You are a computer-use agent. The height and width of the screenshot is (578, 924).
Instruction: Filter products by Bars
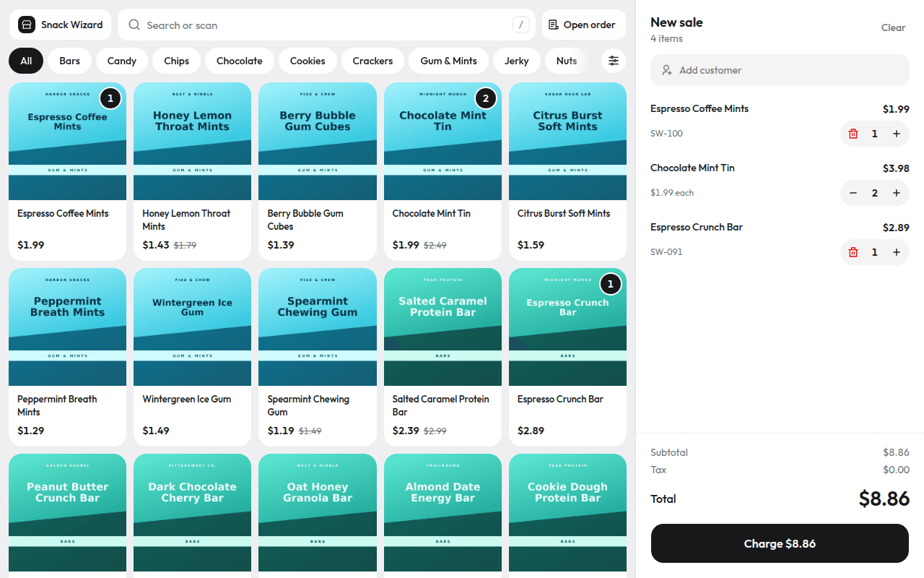69,61
